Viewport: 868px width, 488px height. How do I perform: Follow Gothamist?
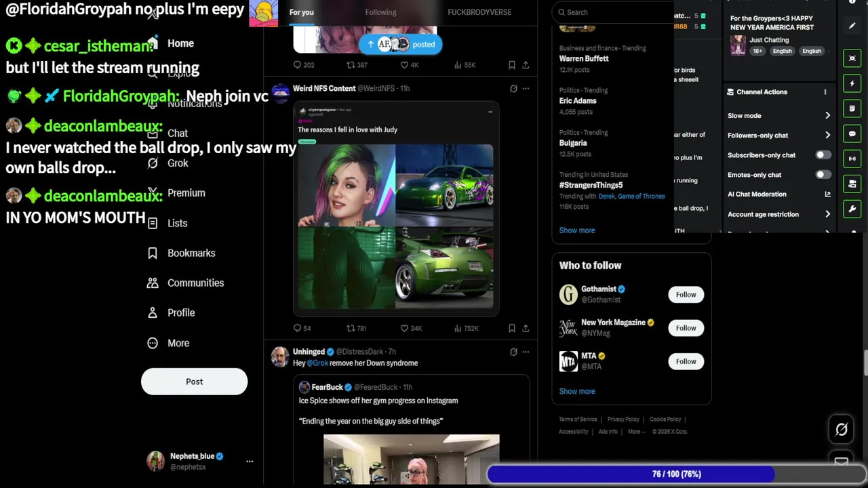pyautogui.click(x=686, y=295)
